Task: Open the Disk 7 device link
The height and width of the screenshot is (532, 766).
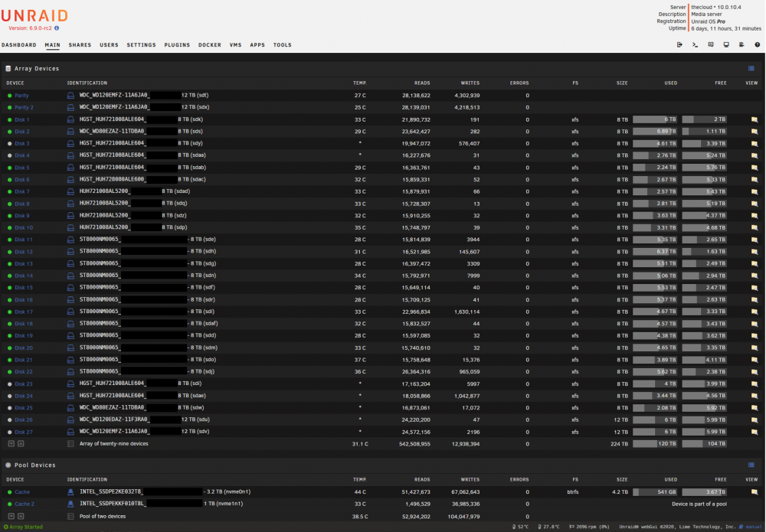Action: point(22,192)
